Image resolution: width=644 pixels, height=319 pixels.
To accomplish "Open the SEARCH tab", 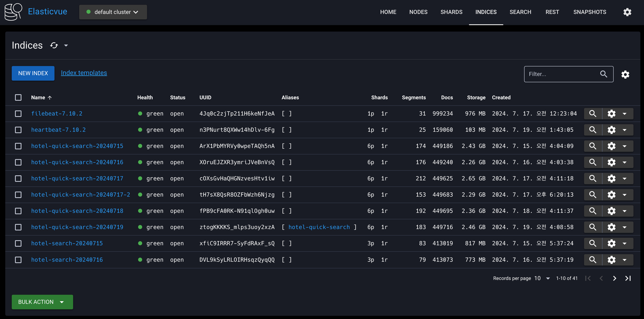I will click(520, 12).
